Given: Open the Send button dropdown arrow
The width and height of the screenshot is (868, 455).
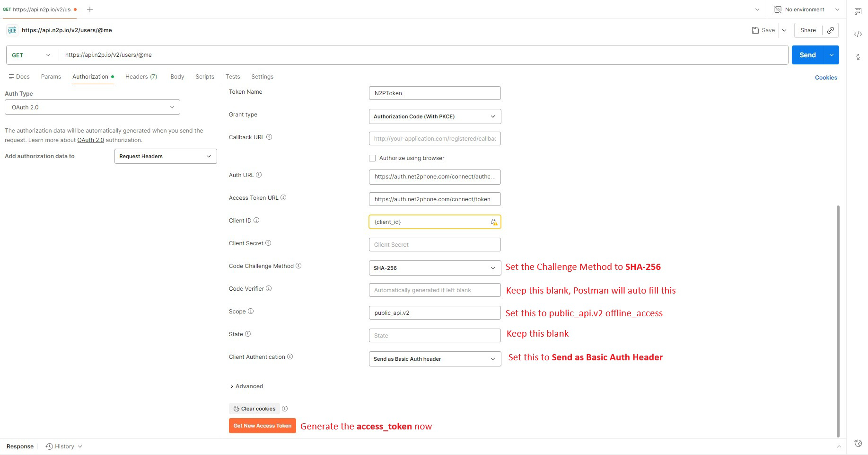Looking at the screenshot, I should coord(832,55).
